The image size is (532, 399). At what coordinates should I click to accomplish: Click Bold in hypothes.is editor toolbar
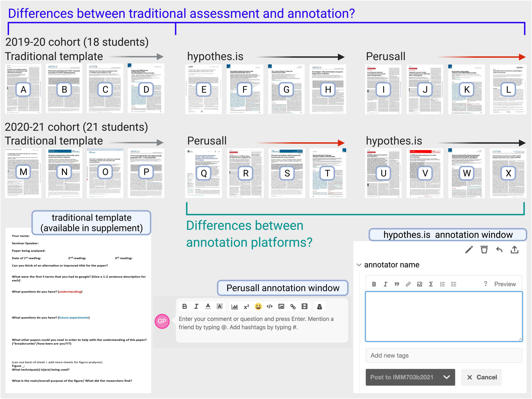(x=374, y=284)
